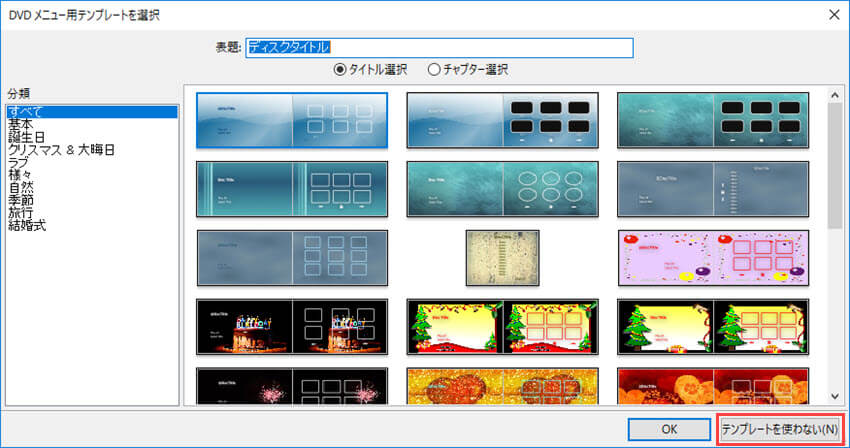Select the birthday cake black template
The image size is (850, 448).
(292, 326)
